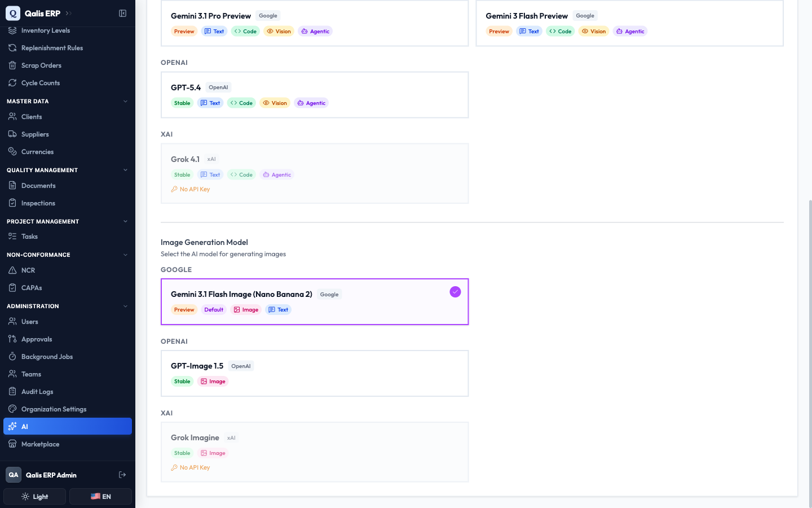Go to Cycle Counts
This screenshot has width=812, height=508.
point(68,83)
